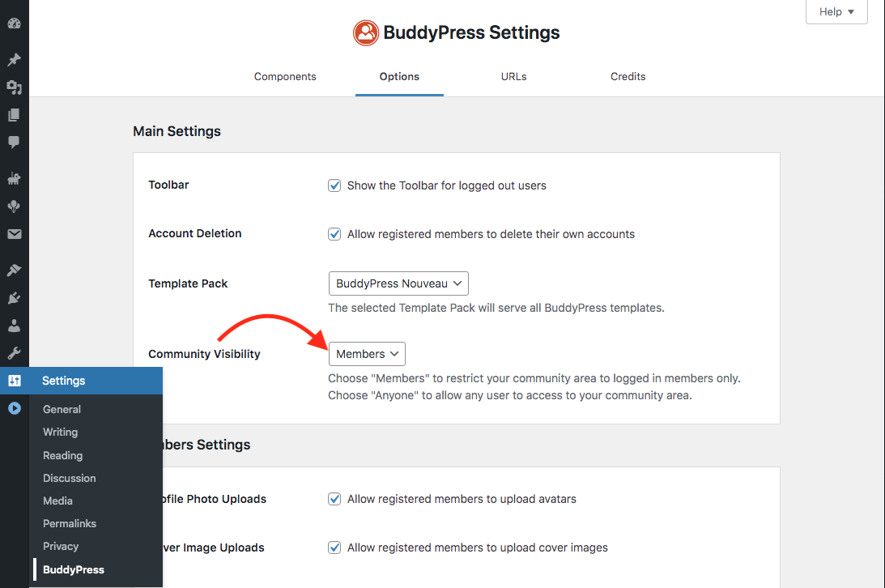Click the Settings menu header
The width and height of the screenshot is (885, 588).
point(81,381)
